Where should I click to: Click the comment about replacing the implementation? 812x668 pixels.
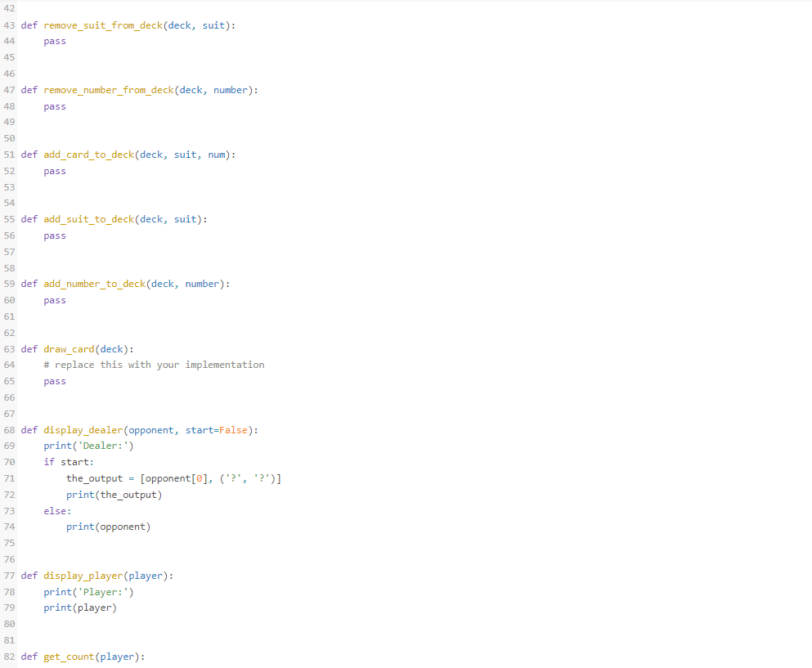pos(153,365)
